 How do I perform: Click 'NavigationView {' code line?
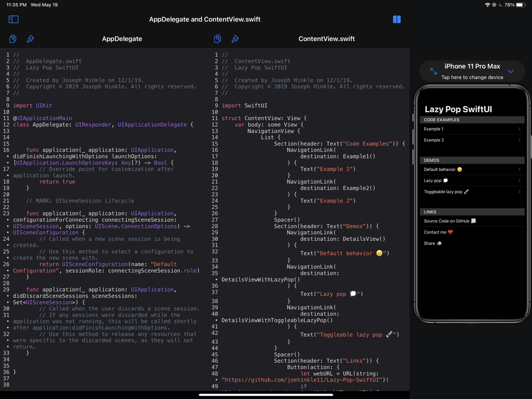(273, 131)
